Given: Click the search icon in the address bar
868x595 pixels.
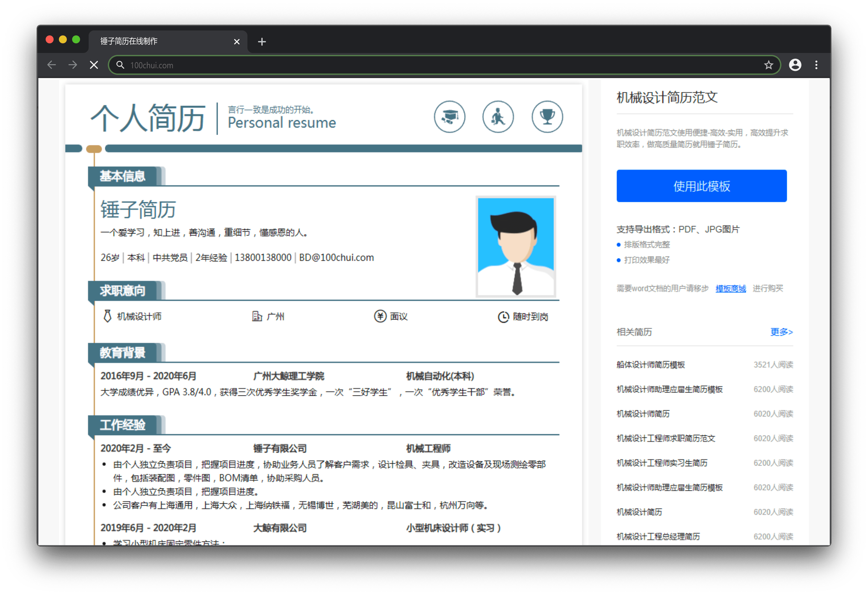Looking at the screenshot, I should pyautogui.click(x=120, y=65).
